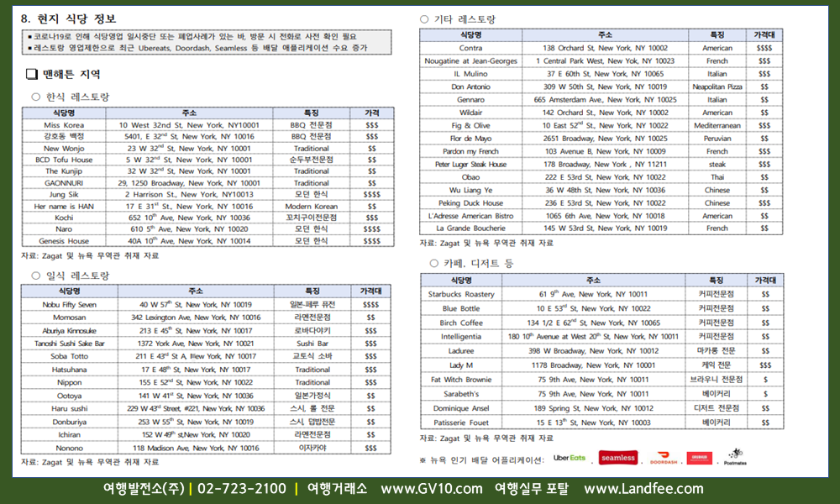Select the Peter Luger Steak House cell
The width and height of the screenshot is (840, 504).
pyautogui.click(x=471, y=165)
